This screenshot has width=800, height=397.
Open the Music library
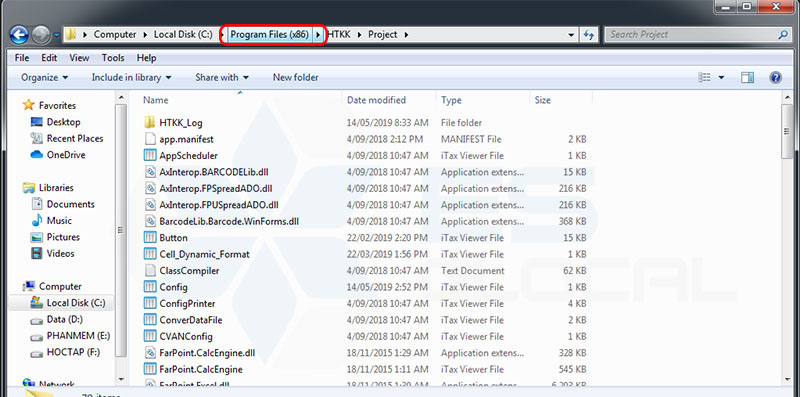point(59,220)
